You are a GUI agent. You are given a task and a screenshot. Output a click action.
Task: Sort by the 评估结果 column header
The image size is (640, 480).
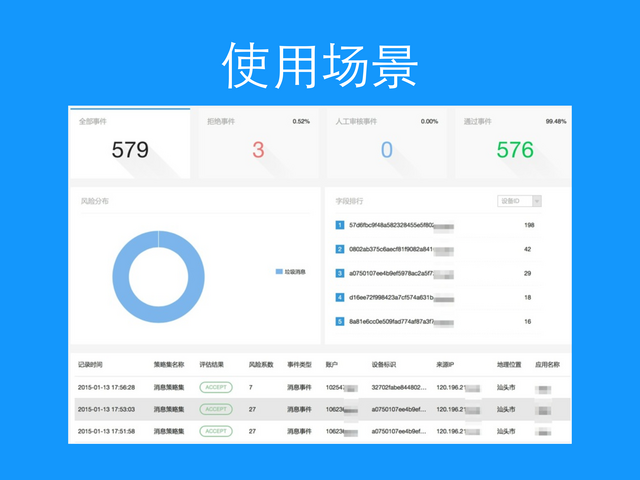coord(211,364)
